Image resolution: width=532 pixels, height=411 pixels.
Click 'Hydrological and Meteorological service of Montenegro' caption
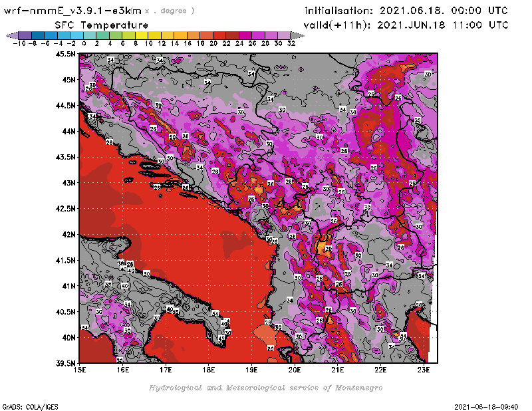[x=265, y=388]
